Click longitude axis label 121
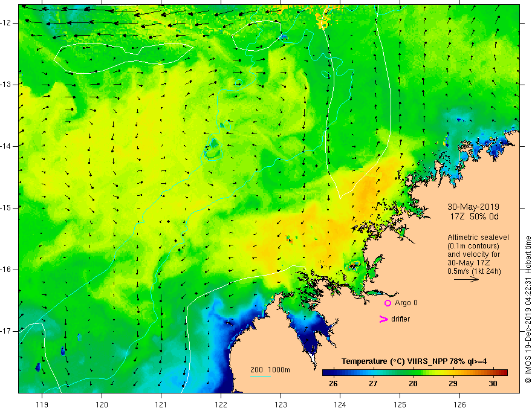This screenshot has height=411, width=532. 161,404
